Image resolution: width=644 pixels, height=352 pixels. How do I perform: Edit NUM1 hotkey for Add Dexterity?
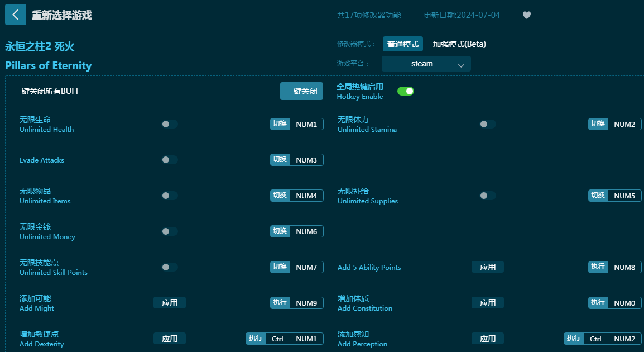coord(306,339)
